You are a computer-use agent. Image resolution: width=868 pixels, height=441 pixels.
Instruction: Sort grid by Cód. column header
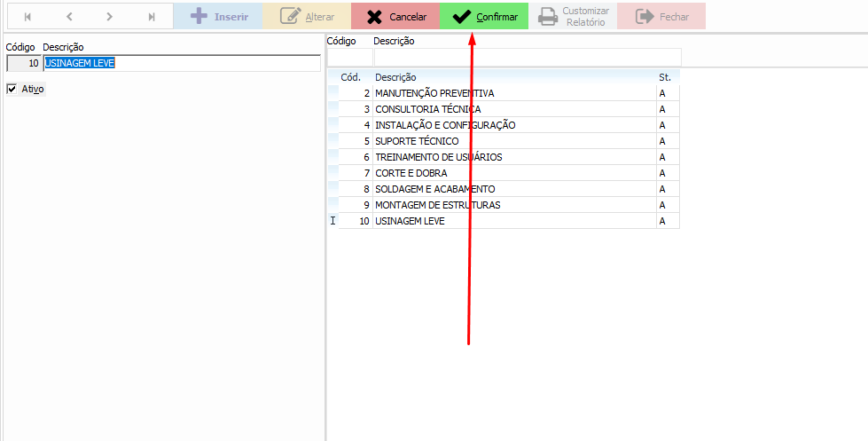(351, 77)
